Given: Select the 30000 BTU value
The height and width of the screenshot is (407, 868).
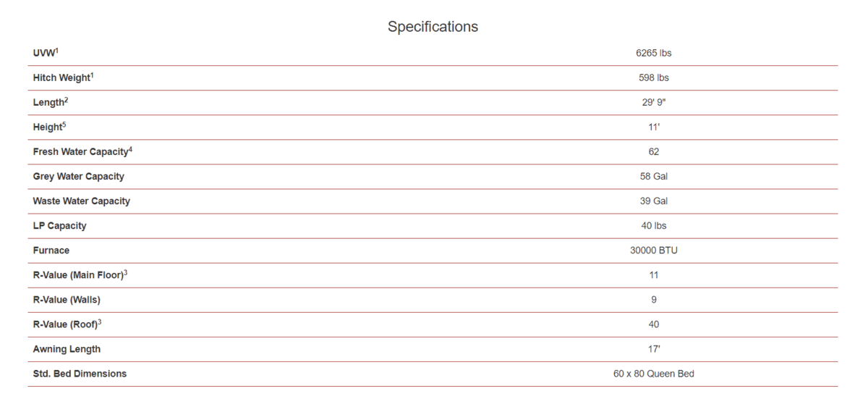Looking at the screenshot, I should 653,250.
